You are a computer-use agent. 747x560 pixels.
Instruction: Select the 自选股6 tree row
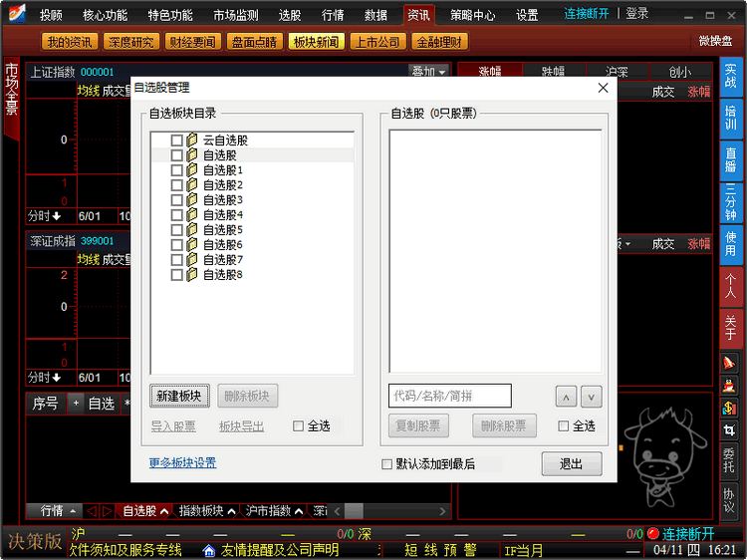pyautogui.click(x=253, y=245)
